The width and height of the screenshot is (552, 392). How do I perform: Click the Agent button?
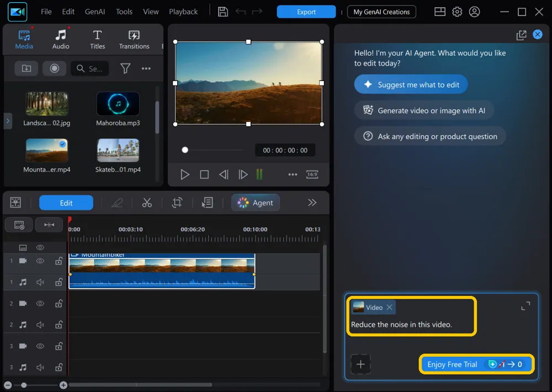tap(255, 203)
